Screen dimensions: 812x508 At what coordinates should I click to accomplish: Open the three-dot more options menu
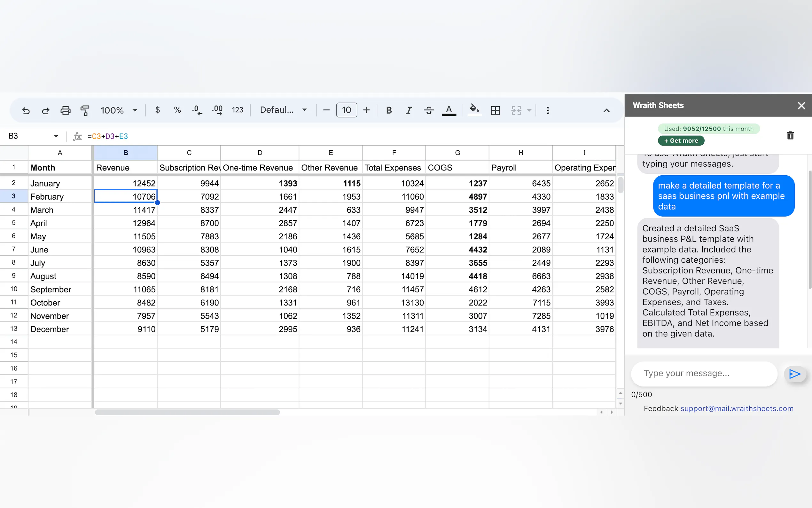548,110
